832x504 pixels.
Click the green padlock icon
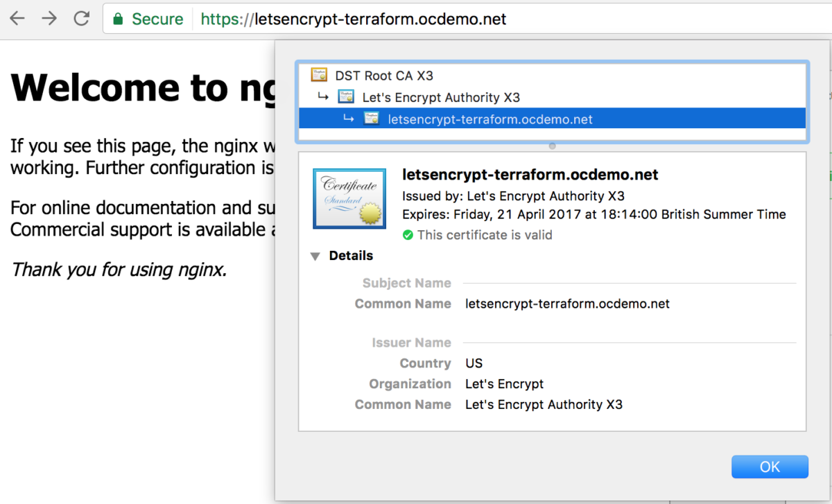tap(119, 19)
